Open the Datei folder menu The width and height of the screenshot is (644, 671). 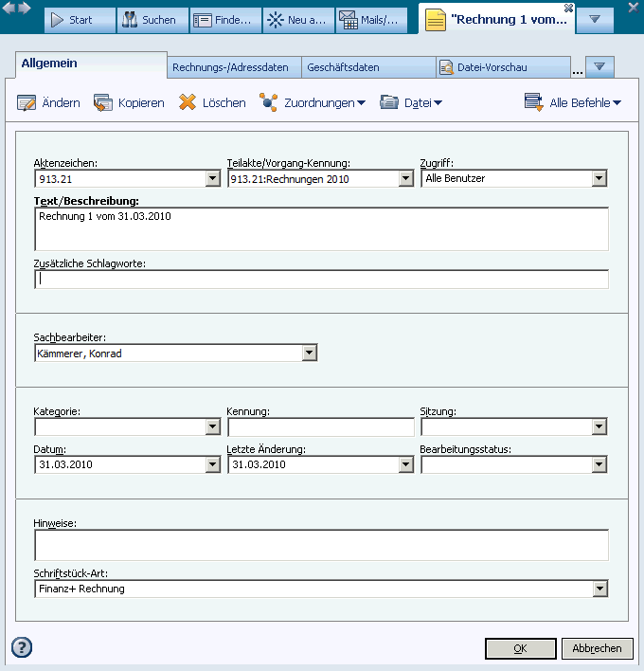411,102
